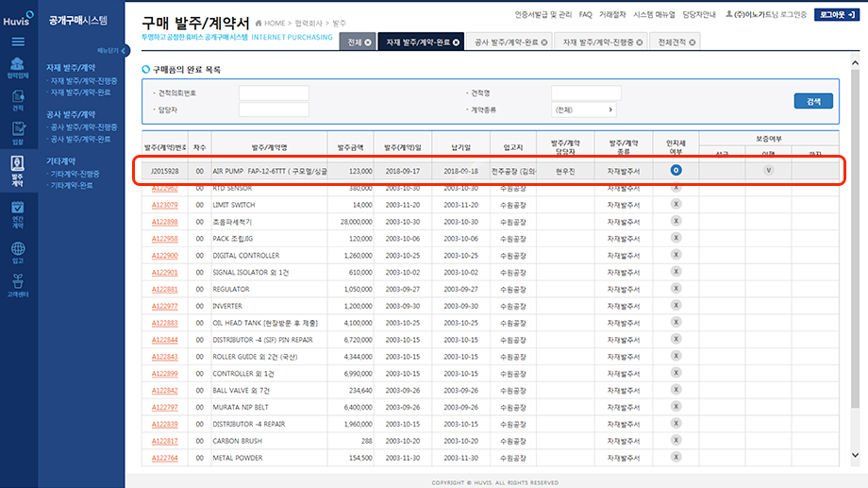
Task: Close the 자재 발주/계약-완료 tab
Action: click(x=456, y=42)
